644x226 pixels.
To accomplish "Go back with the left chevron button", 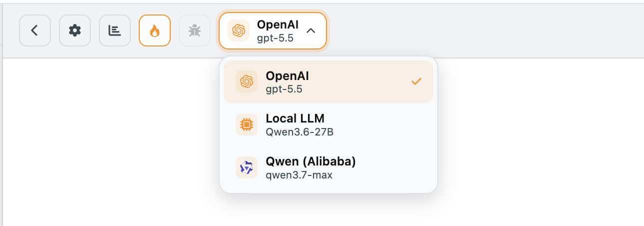I will pyautogui.click(x=35, y=30).
